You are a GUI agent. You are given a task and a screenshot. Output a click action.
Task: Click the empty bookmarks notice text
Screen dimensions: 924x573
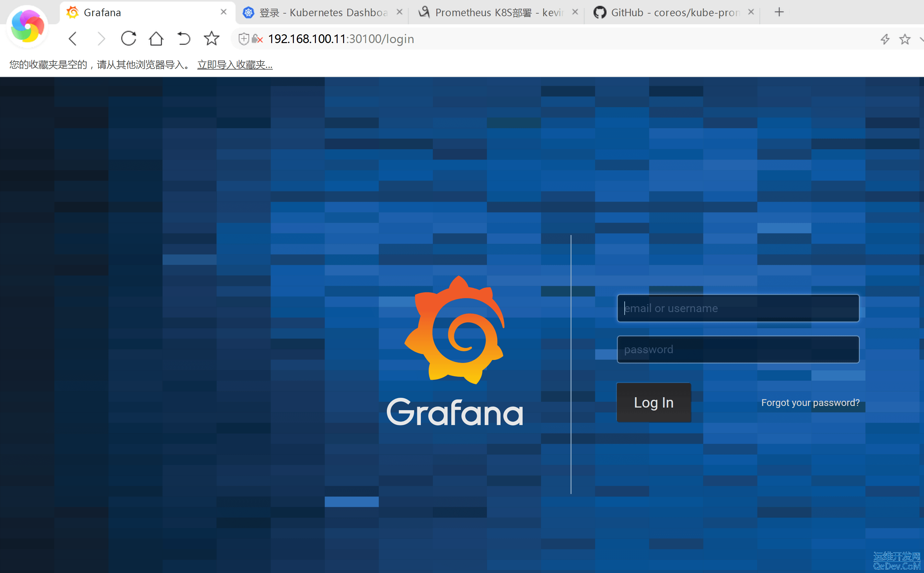pos(100,65)
